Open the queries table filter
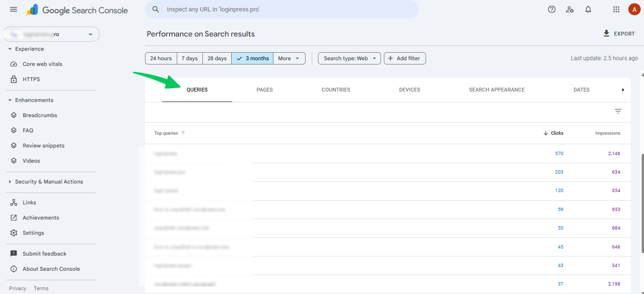 (x=618, y=110)
